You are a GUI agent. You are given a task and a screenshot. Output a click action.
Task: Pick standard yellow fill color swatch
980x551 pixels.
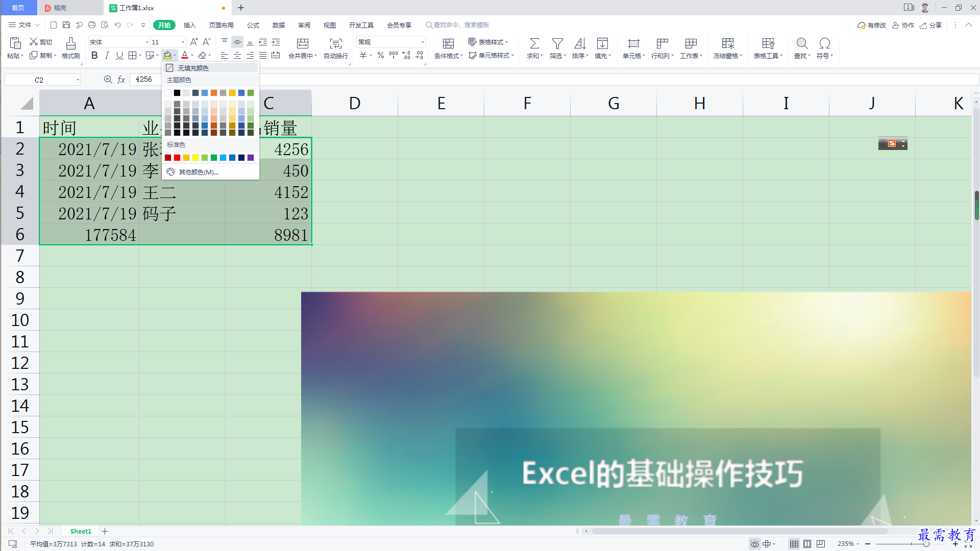click(195, 158)
